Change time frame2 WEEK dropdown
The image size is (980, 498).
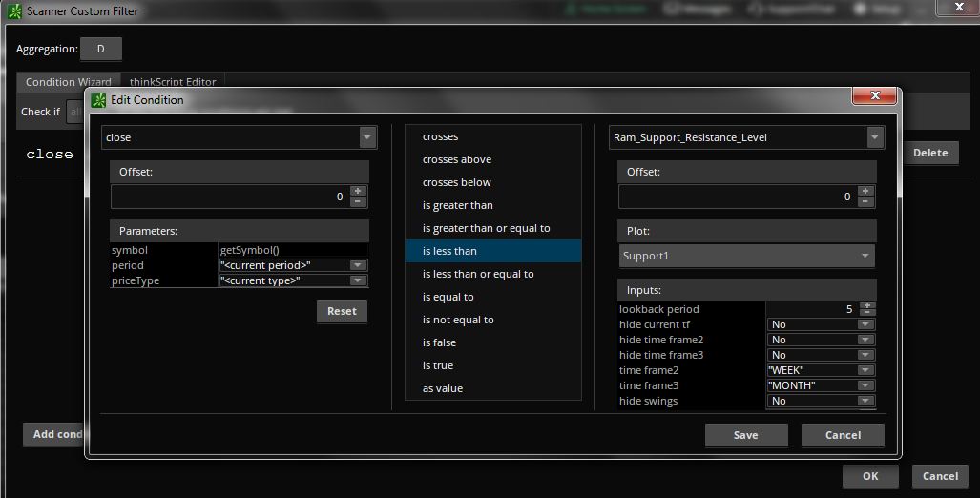tap(865, 370)
